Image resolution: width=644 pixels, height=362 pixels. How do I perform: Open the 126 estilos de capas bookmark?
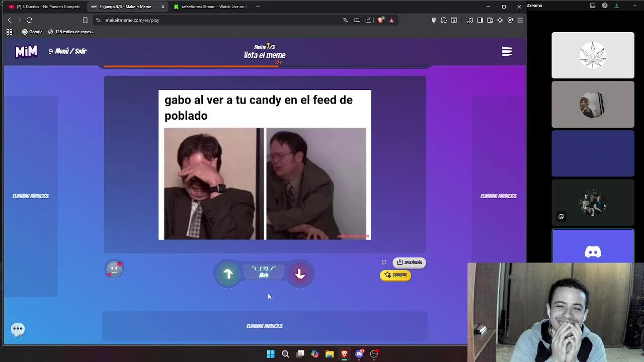coord(71,32)
